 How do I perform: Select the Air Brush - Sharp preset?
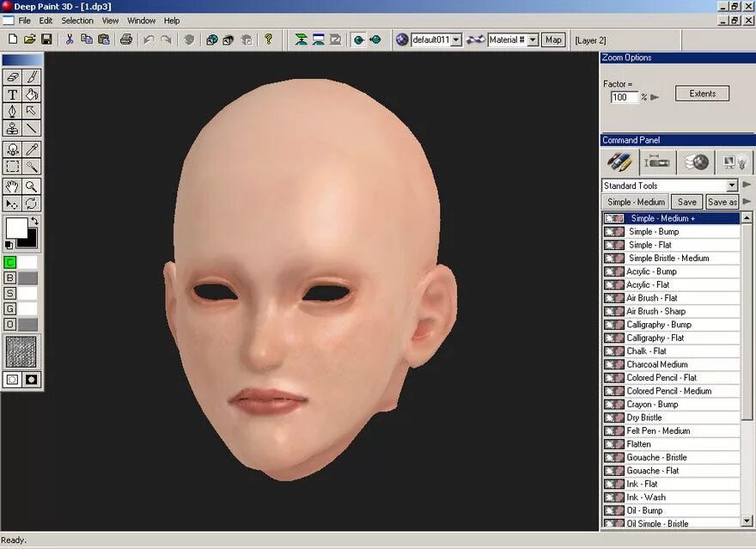pos(671,311)
